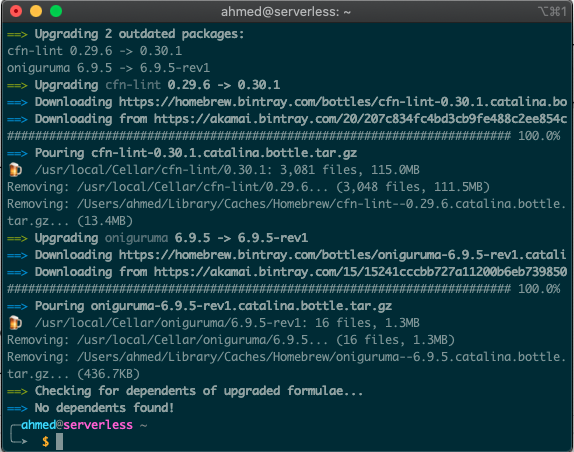Click the green arrow before 'Upgrading 2 outdated packages'

[x=17, y=35]
